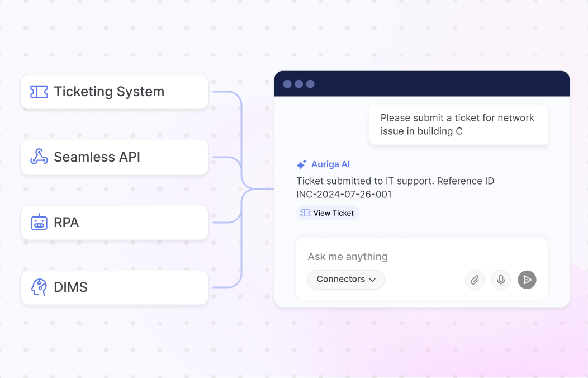The height and width of the screenshot is (378, 588).
Task: Select the DIMS connector card
Action: click(x=115, y=287)
